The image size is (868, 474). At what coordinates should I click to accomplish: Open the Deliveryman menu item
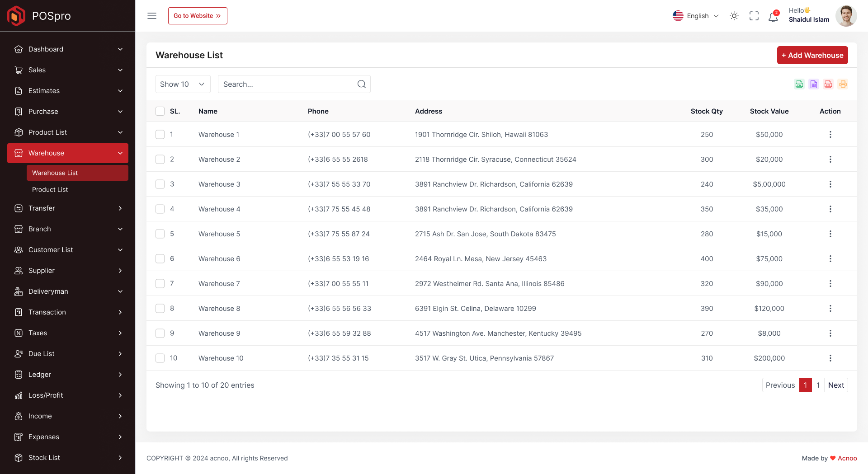pos(68,291)
